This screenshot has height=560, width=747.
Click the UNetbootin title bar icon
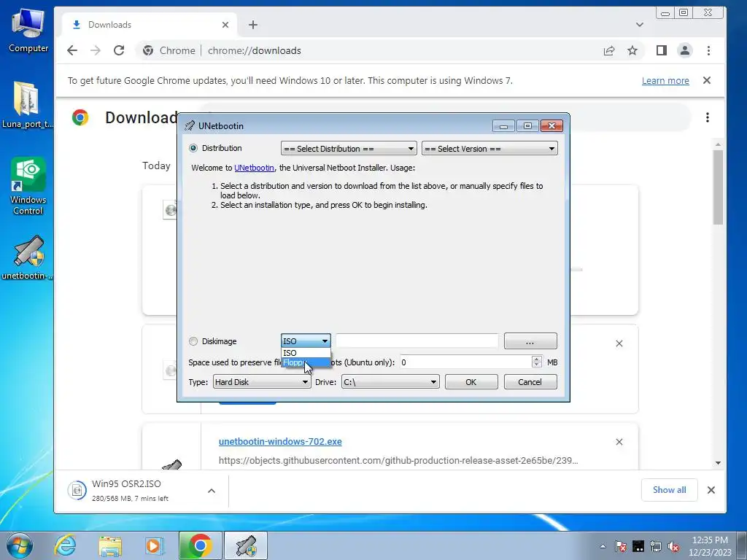tap(190, 125)
